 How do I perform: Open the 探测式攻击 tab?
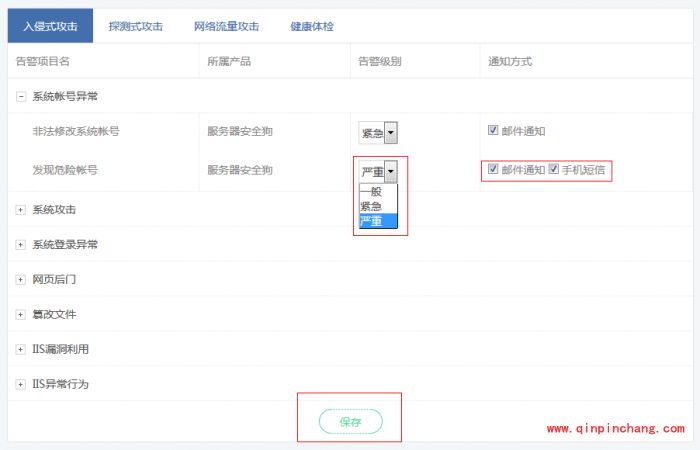[x=135, y=26]
